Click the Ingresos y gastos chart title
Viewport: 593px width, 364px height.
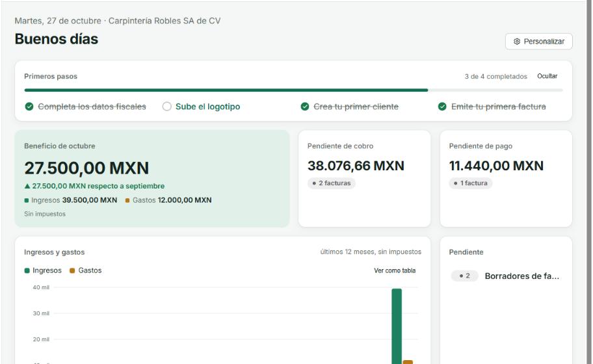coord(55,252)
